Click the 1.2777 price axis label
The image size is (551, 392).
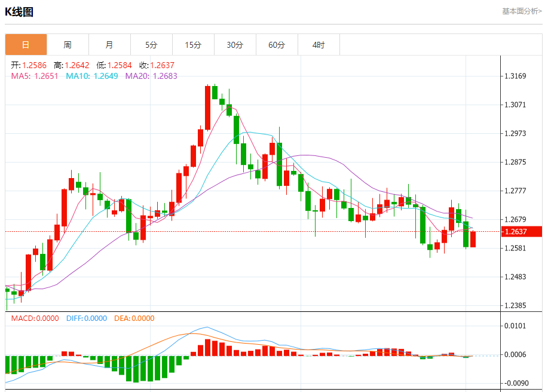click(515, 191)
